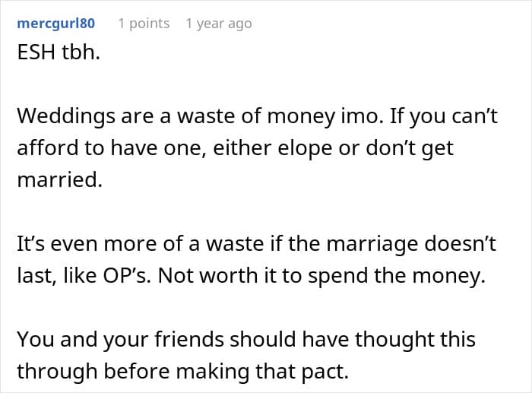The width and height of the screenshot is (532, 393).
Task: Select the word 'elope' in the comment
Action: pos(305,149)
